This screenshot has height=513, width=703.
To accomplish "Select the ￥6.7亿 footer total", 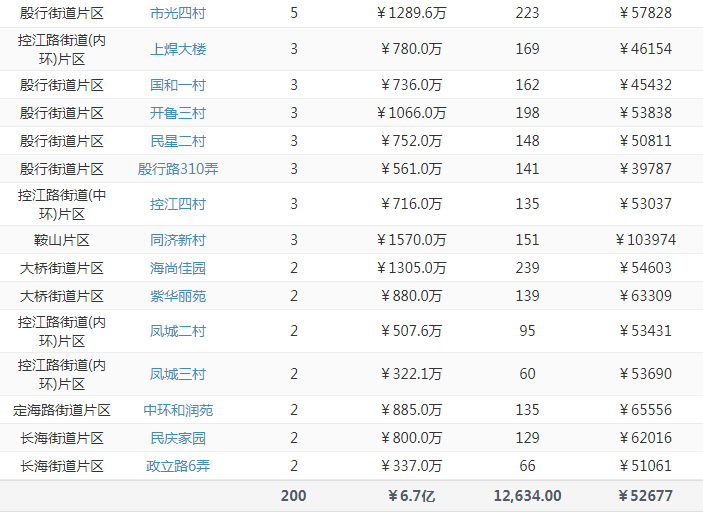I will [x=411, y=496].
